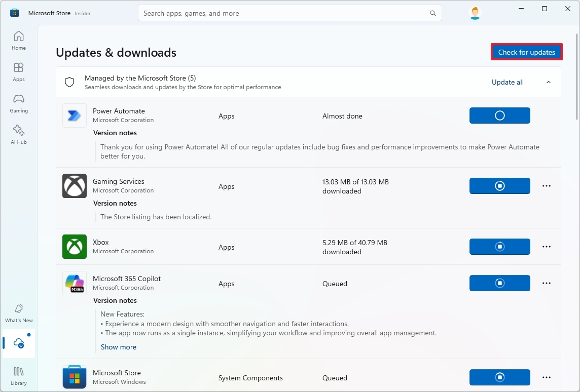The height and width of the screenshot is (392, 580).
Task: Open the Downloads section in the sidebar
Action: (18, 343)
